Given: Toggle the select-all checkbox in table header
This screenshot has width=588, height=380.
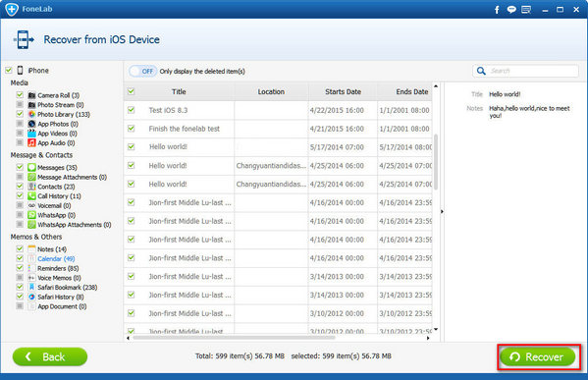Looking at the screenshot, I should (x=131, y=91).
